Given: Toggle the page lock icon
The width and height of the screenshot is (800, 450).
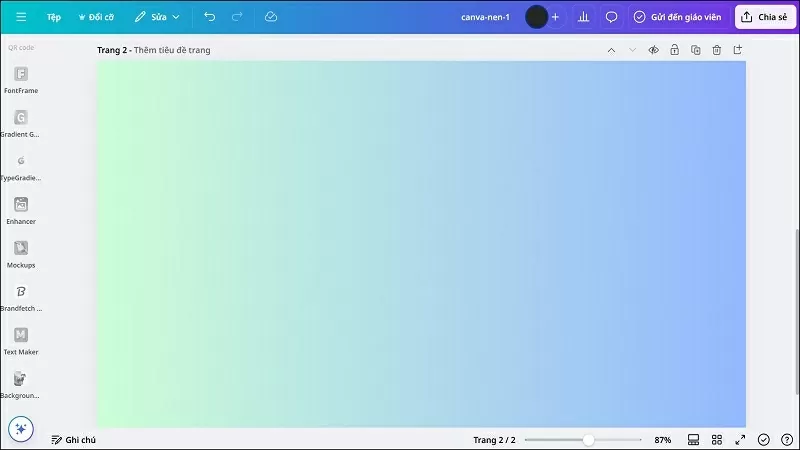Looking at the screenshot, I should click(674, 50).
